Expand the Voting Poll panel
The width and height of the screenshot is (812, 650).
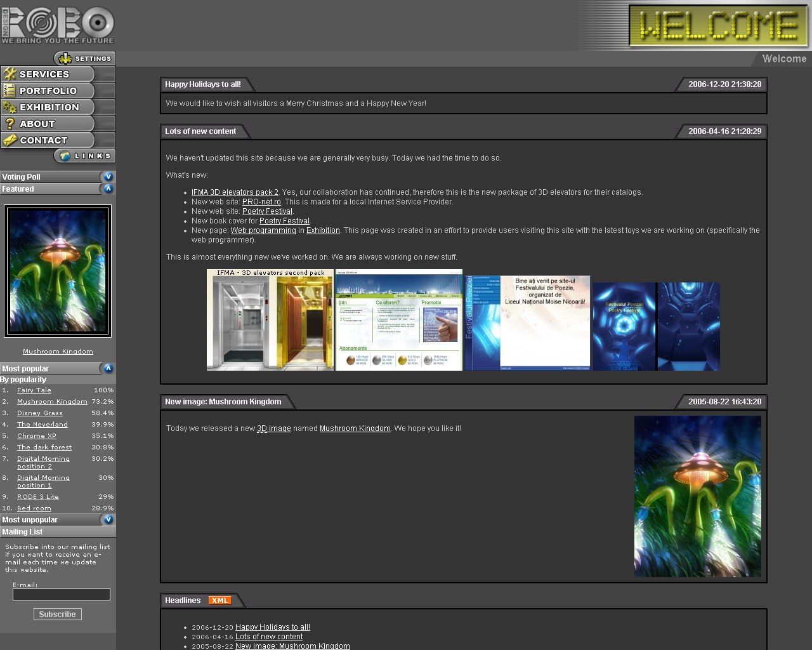tap(108, 176)
